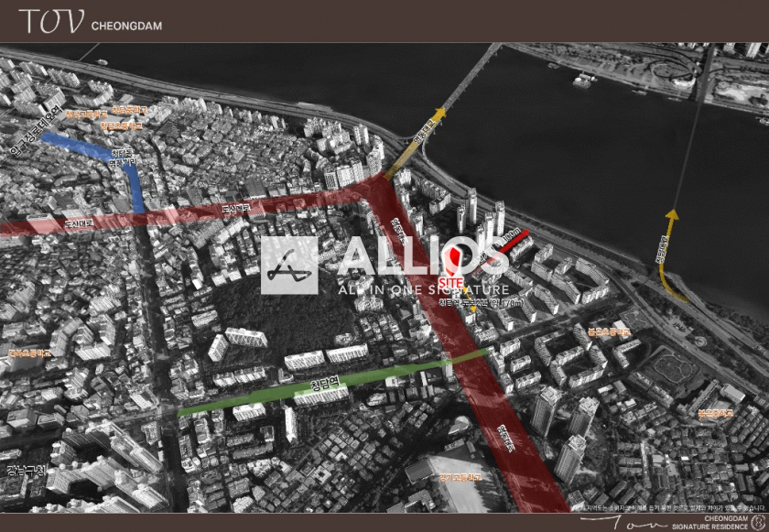Select the CHEONGDAM header title
Image resolution: width=769 pixels, height=532 pixels.
click(x=126, y=26)
